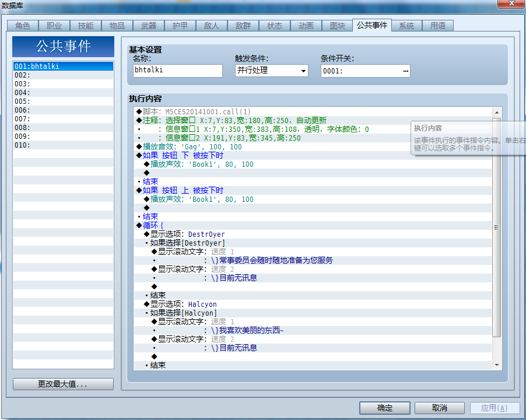Open the 角色 tab

(23, 26)
